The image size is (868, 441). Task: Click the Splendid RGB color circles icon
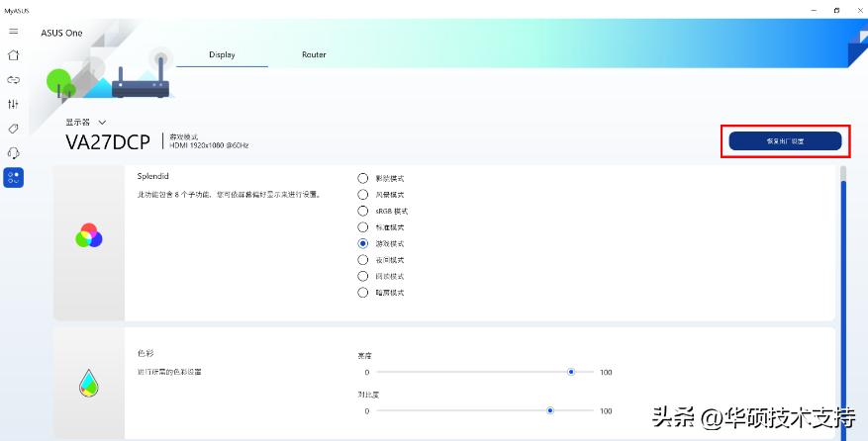pyautogui.click(x=88, y=235)
